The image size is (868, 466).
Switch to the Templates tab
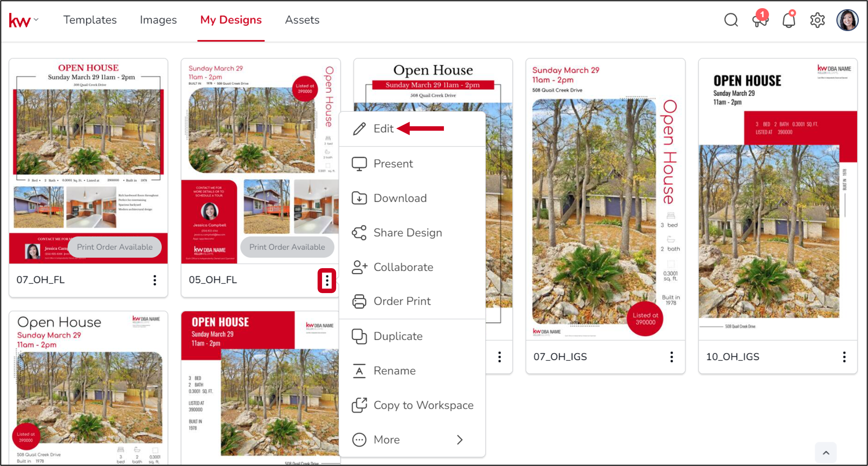pos(90,20)
